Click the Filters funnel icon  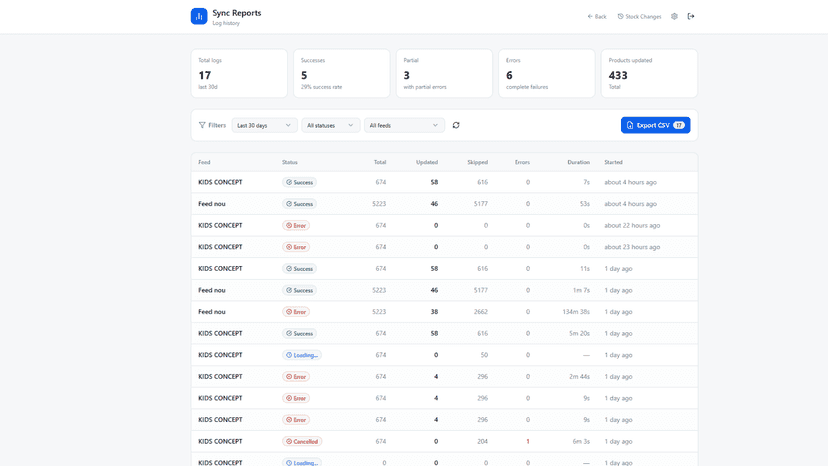202,125
